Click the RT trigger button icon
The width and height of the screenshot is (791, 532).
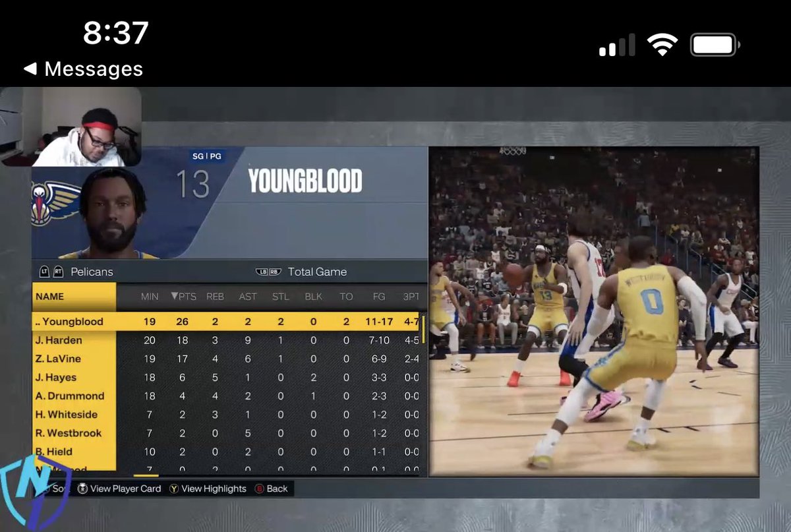(x=57, y=272)
